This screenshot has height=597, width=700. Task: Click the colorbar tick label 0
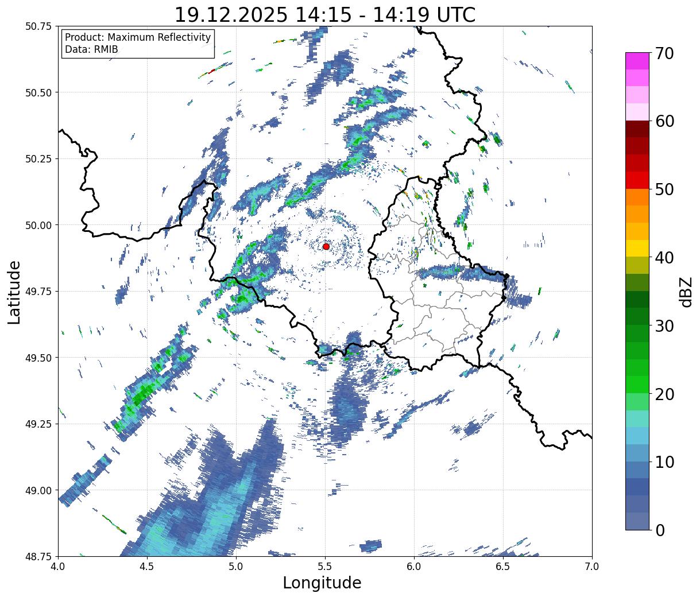[x=660, y=530]
